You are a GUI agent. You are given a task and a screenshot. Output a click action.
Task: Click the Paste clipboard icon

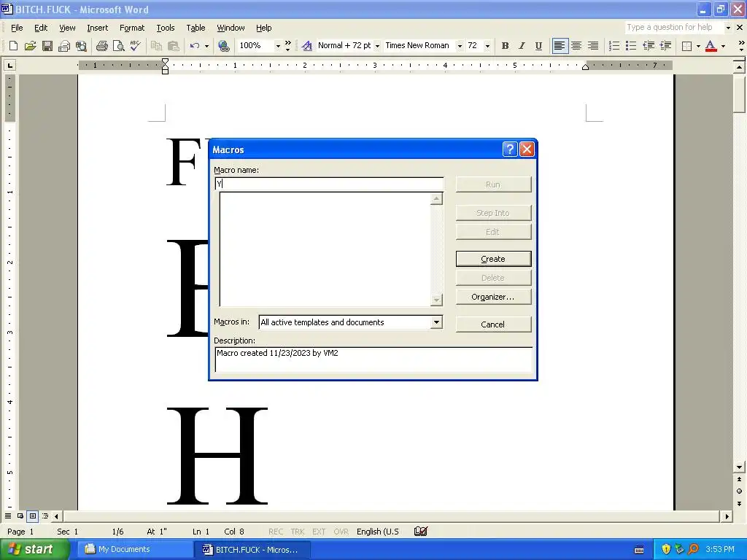[x=174, y=46]
